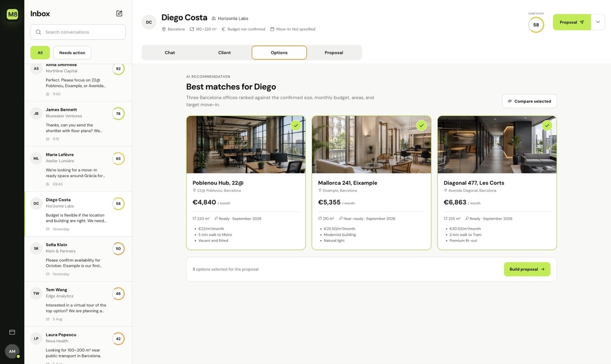Click Sofia Klein's lead score 50 ring
The image size is (611, 364).
[118, 249]
